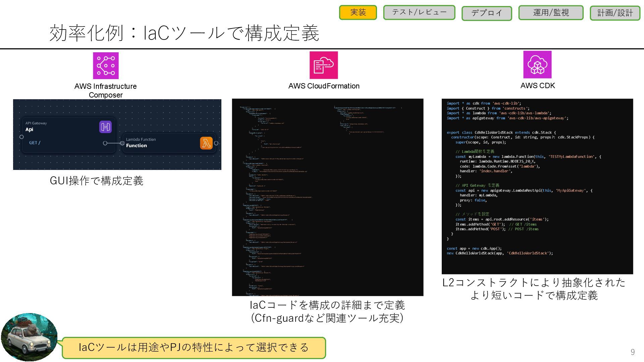Click the AWS CloudFormation icon

tap(324, 65)
